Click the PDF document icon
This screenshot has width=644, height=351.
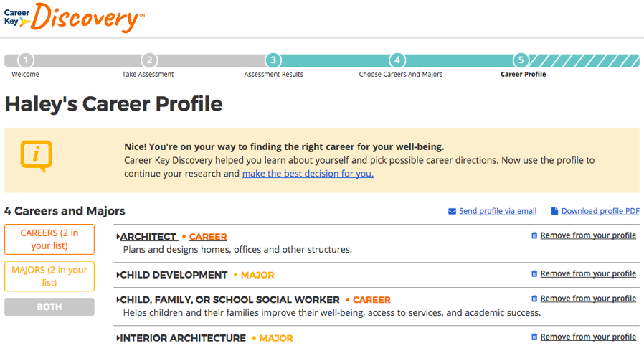(554, 211)
